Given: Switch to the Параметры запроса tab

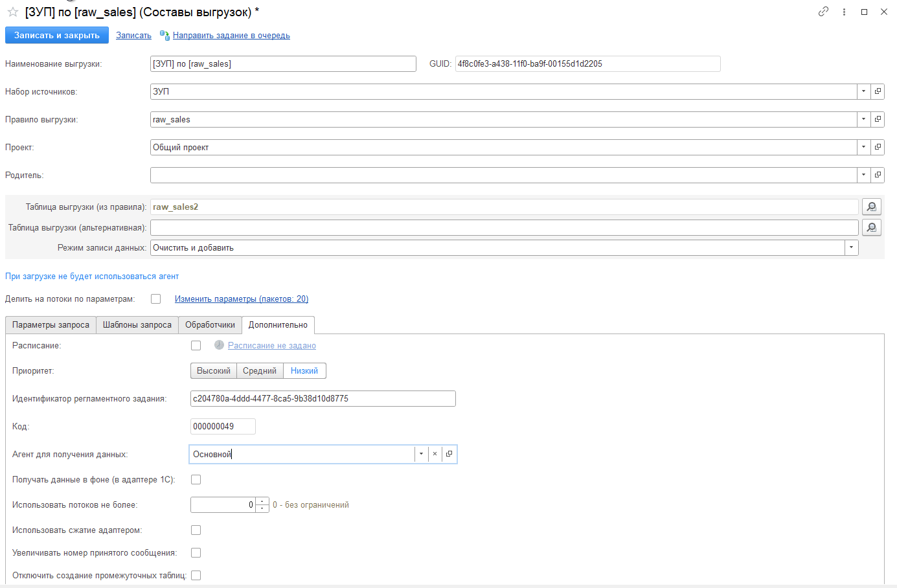Looking at the screenshot, I should [x=51, y=325].
